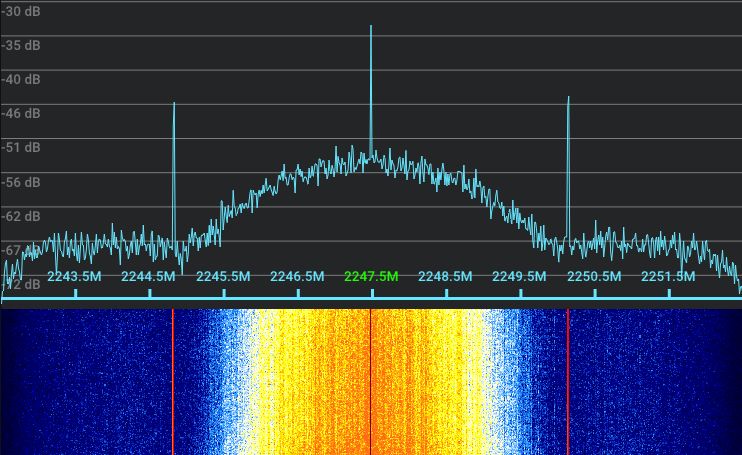This screenshot has width=742, height=455.
Task: Tune to the 2245.5M frequency label
Action: coord(223,276)
